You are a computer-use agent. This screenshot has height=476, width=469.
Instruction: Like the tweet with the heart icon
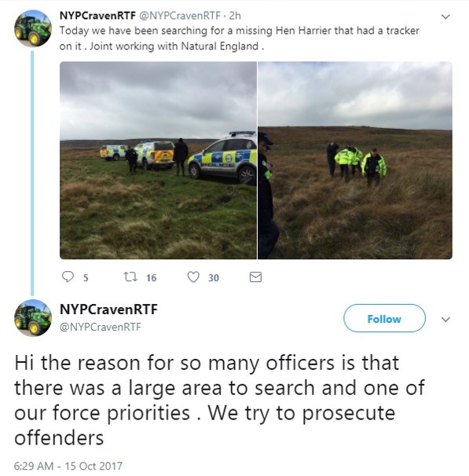tap(193, 276)
